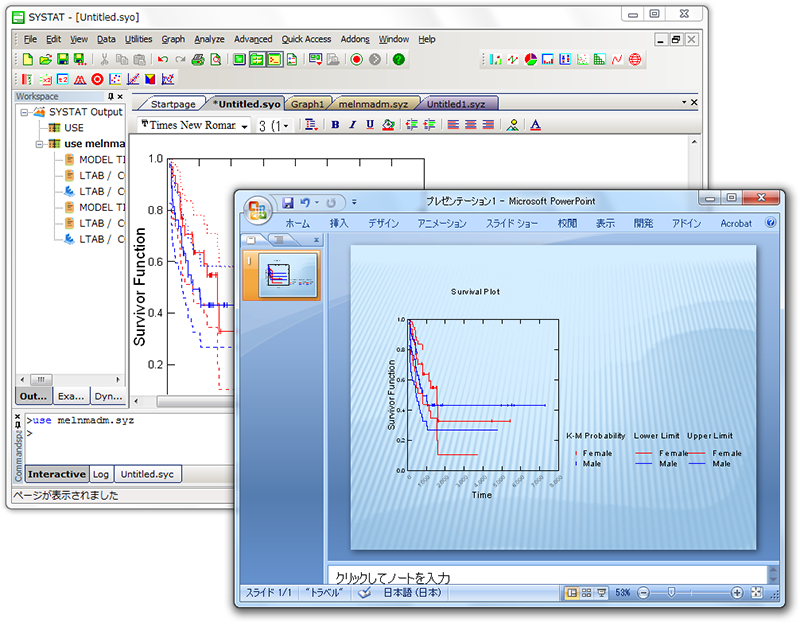Viewport: 800px width, 623px height.
Task: Click the Print icon in SYSTAT toolbar
Action: point(198,60)
